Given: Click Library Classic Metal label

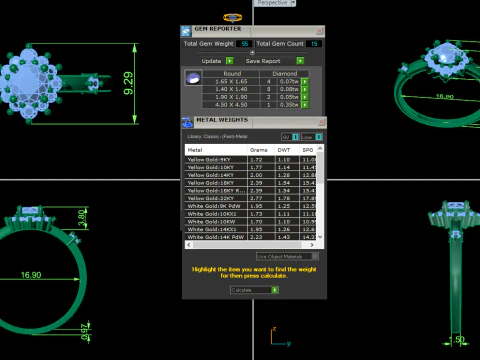Looking at the screenshot, I should [x=217, y=136].
